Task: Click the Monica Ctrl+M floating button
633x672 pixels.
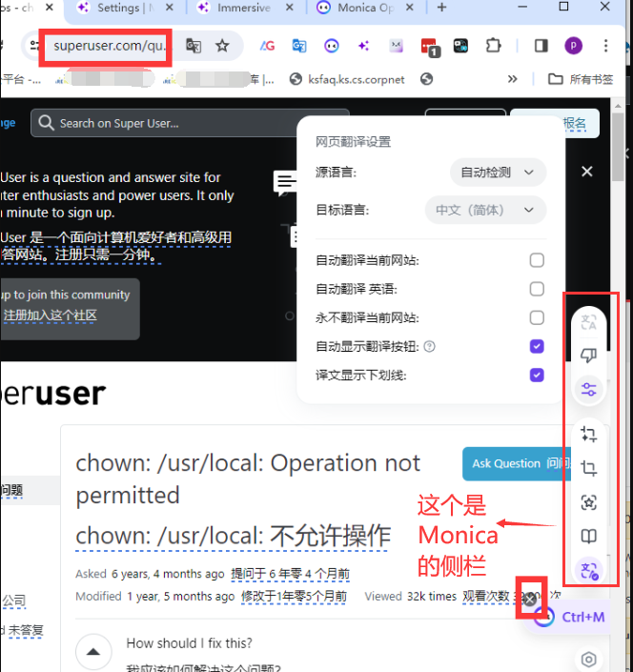Action: pyautogui.click(x=572, y=617)
